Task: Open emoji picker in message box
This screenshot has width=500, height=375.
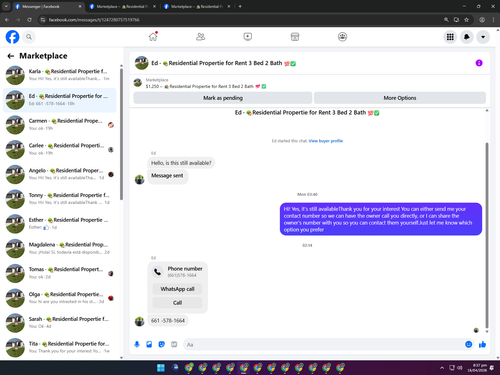Action: (x=468, y=344)
